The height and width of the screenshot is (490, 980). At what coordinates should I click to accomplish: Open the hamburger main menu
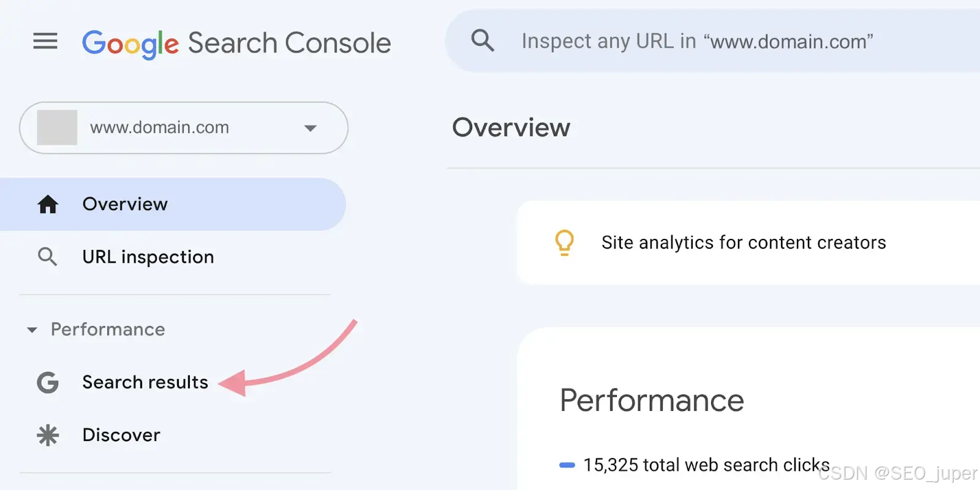pos(45,41)
